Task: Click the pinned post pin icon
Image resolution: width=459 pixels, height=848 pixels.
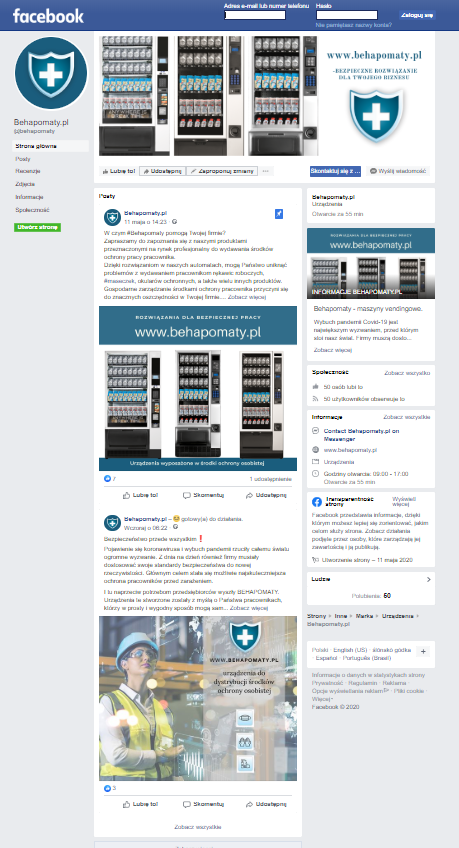Action: pos(278,214)
